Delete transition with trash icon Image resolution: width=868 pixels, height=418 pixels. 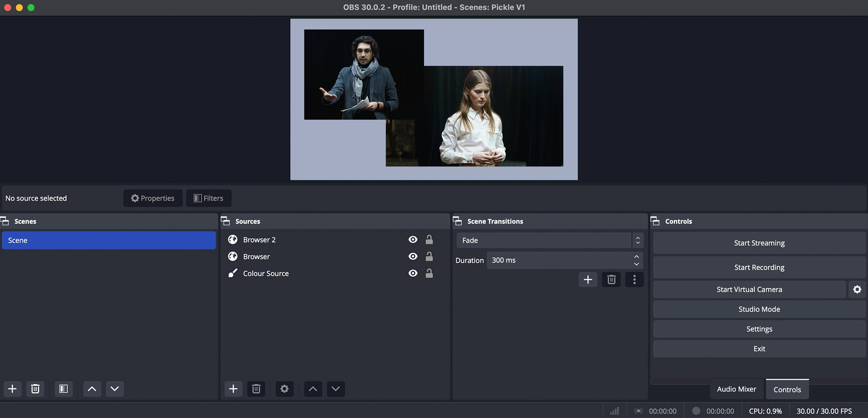click(x=611, y=280)
